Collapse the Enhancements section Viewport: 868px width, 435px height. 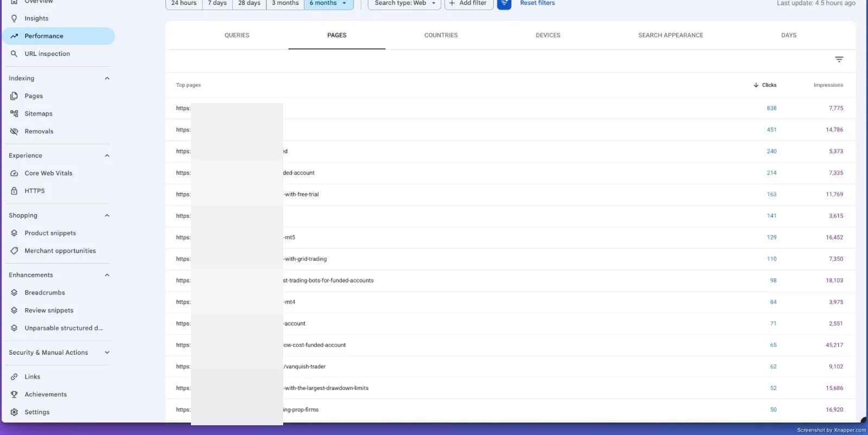(x=107, y=275)
